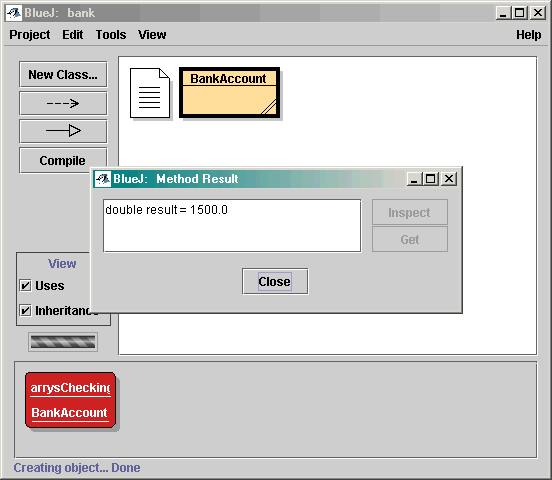
Task: Toggle the Uses checkbox
Action: [x=25, y=286]
